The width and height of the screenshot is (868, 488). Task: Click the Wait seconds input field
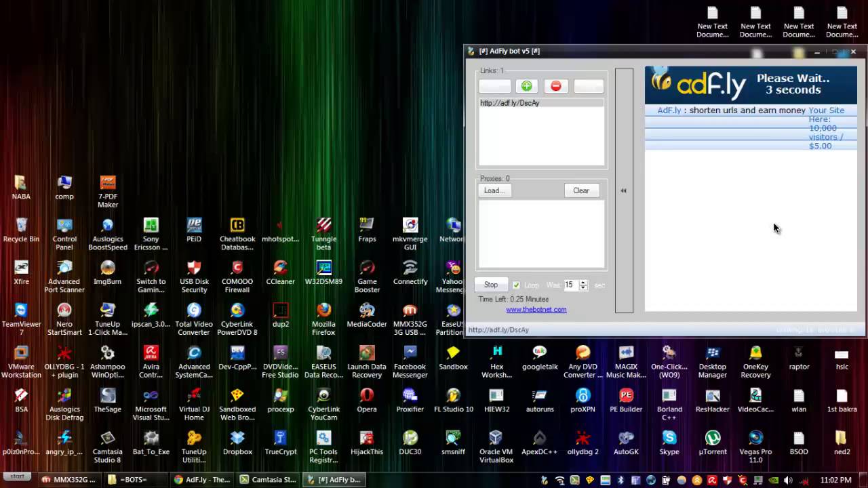coord(570,285)
